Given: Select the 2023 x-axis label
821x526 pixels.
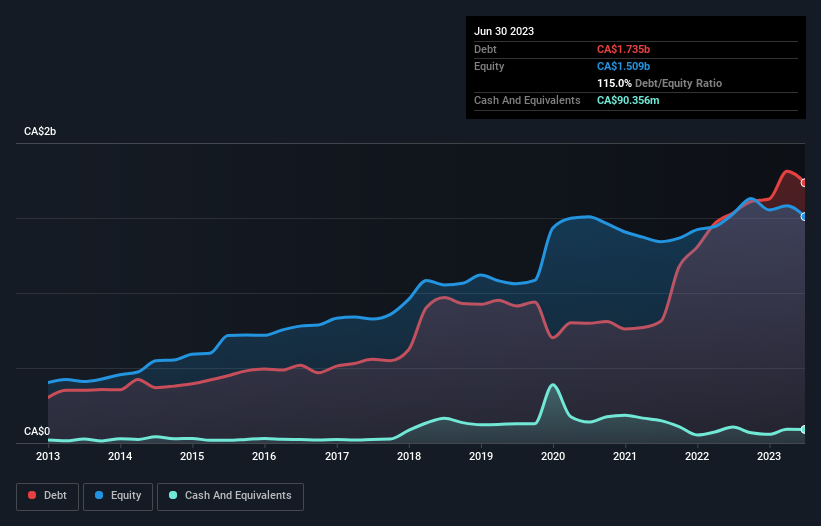Looking at the screenshot, I should point(769,456).
